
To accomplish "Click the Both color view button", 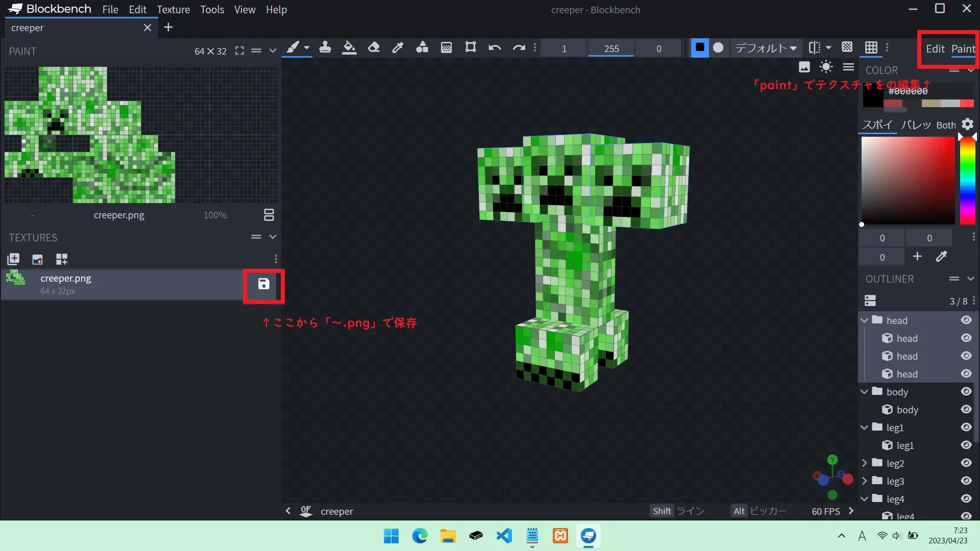I will pos(946,125).
